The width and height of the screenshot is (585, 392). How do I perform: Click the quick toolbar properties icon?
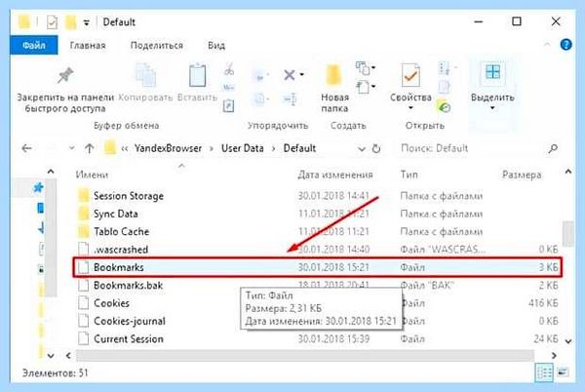pos(53,22)
